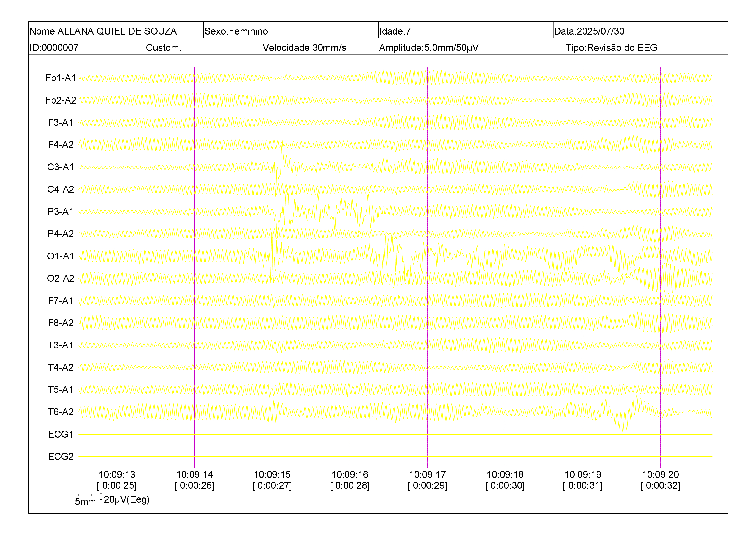
Task: Click the 10:09:16 time label
Action: click(x=350, y=475)
